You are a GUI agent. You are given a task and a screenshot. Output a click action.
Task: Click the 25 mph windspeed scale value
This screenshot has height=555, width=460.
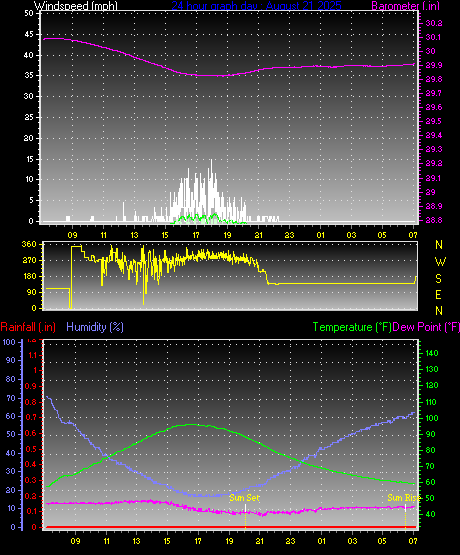pyautogui.click(x=29, y=117)
